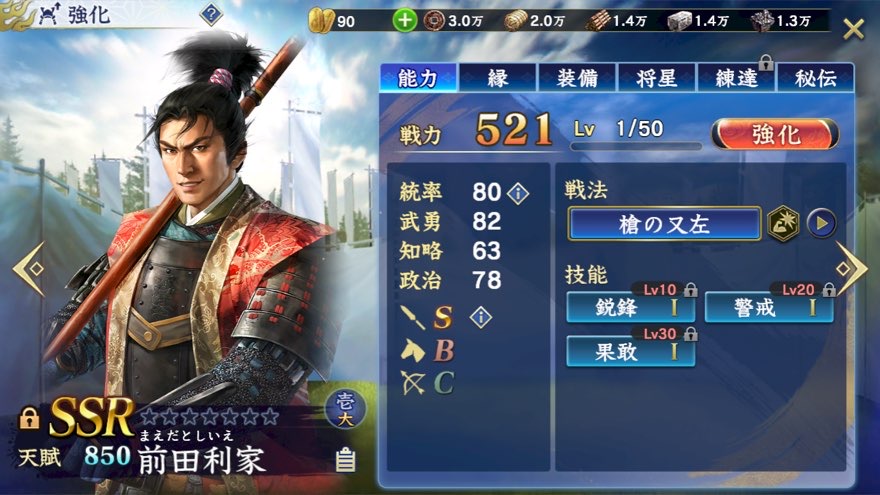880x495 pixels.
Task: Tap the 鋭鋒 skill button
Action: [x=631, y=307]
